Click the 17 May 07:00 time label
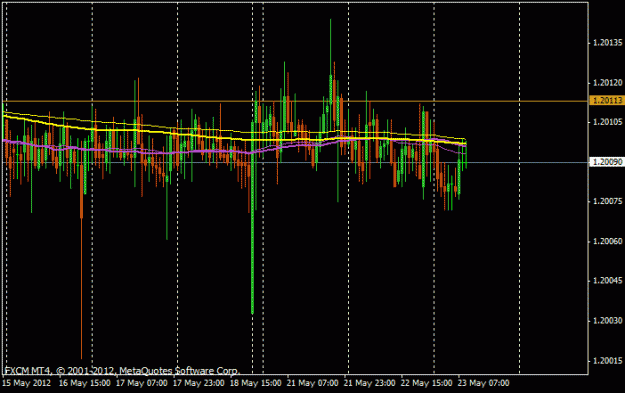The image size is (625, 393). pyautogui.click(x=142, y=383)
